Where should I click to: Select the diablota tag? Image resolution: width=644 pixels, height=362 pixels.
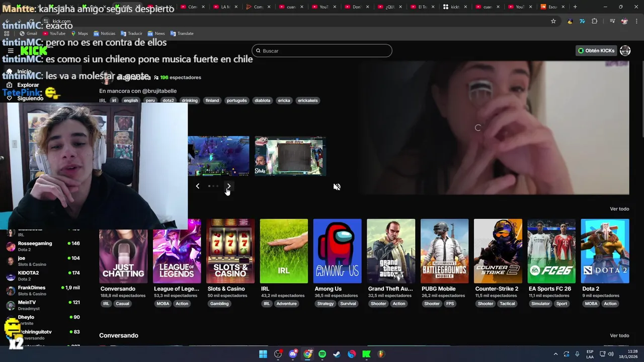262,101
